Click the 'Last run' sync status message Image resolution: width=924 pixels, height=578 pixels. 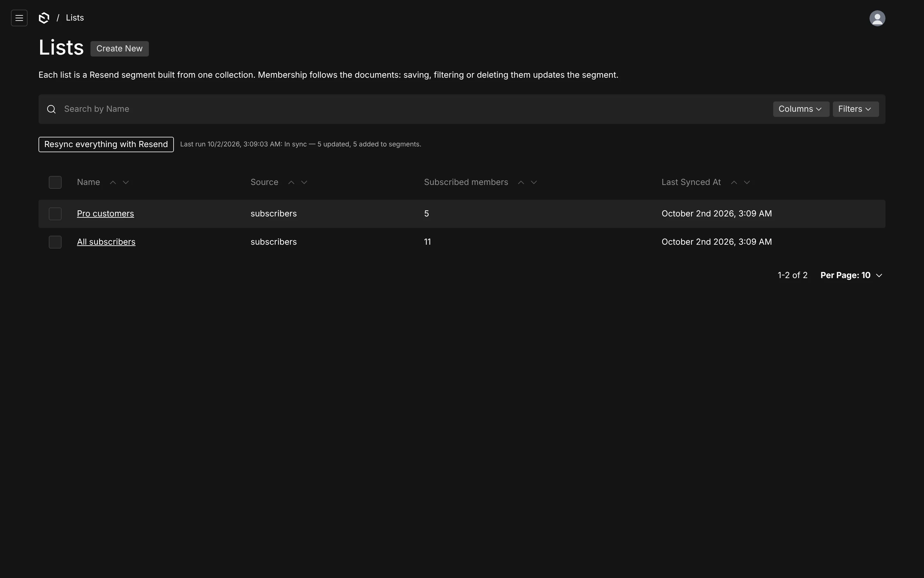[301, 144]
